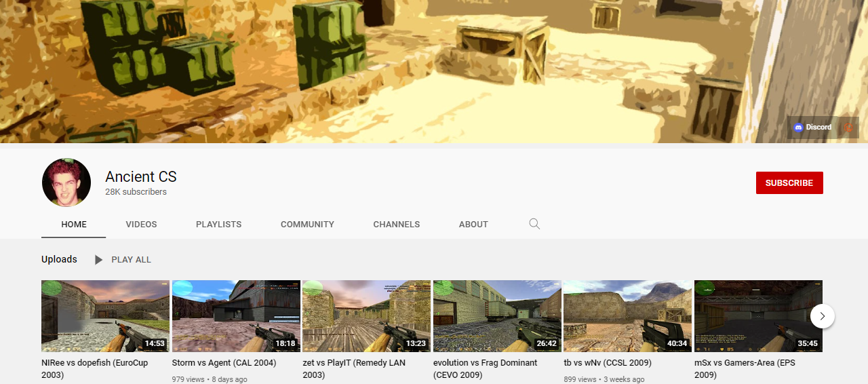Open the Discord link on the banner
868x384 pixels.
(x=812, y=127)
